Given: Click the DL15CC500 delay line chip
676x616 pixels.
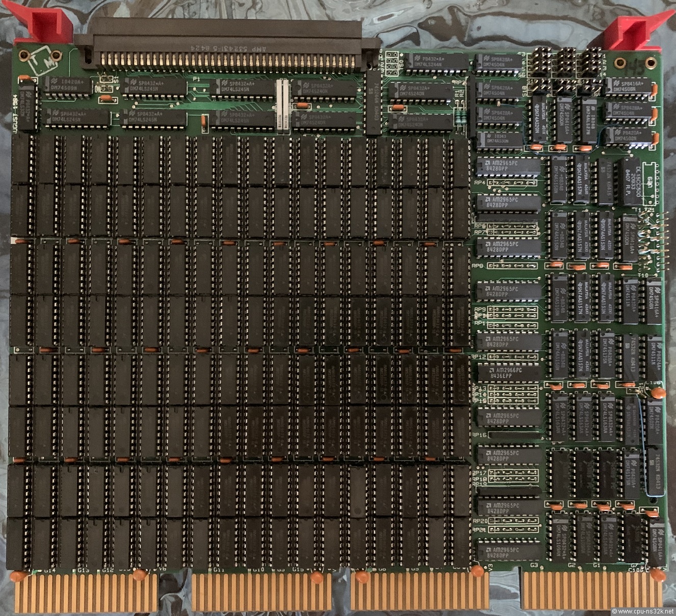Looking at the screenshot, I should tap(632, 182).
